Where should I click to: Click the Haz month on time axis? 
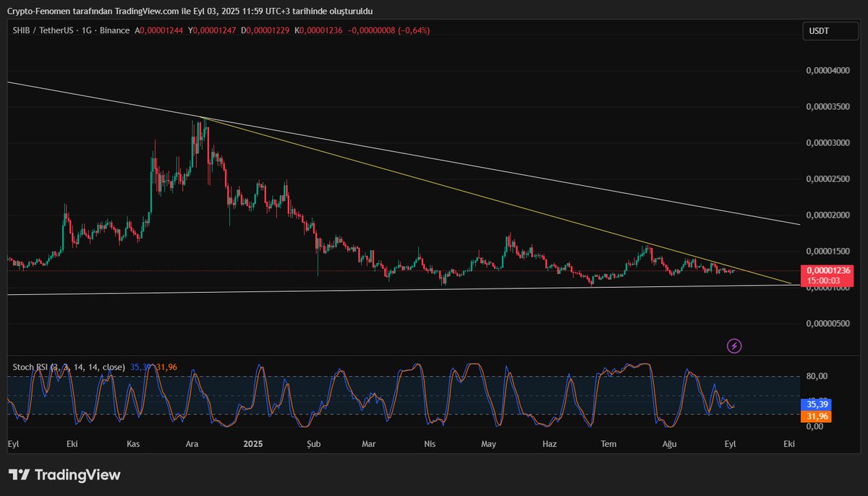pyautogui.click(x=550, y=443)
